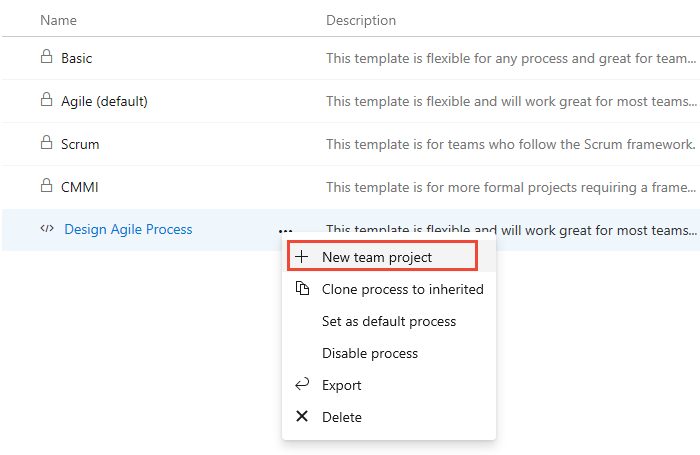The width and height of the screenshot is (700, 455).
Task: Click the copy icon for Clone process
Action: 302,289
